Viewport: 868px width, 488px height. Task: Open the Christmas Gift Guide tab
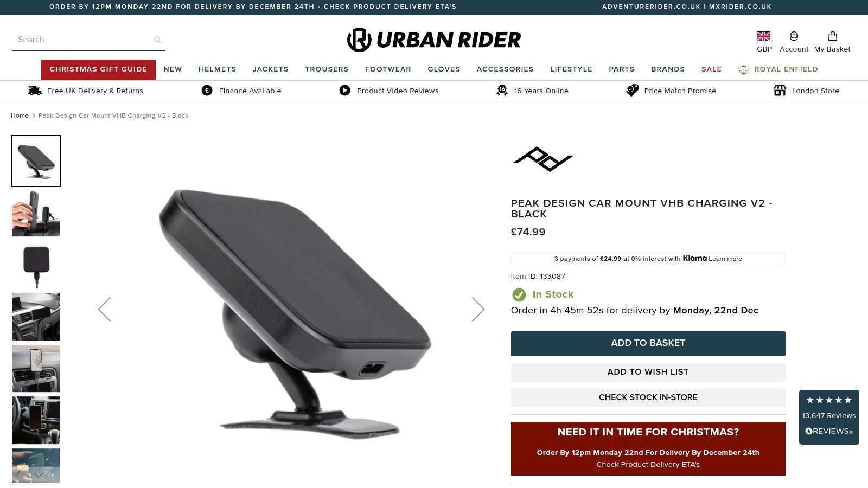click(x=98, y=69)
